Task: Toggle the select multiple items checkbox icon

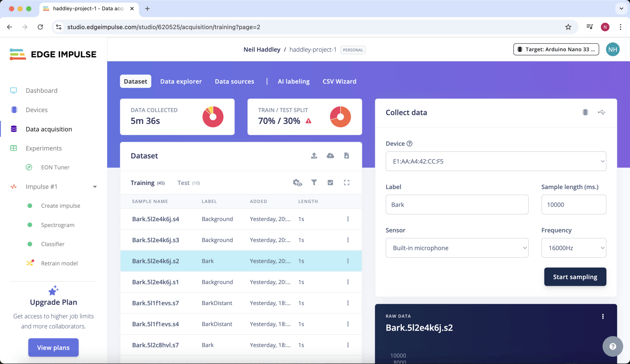Action: point(330,183)
